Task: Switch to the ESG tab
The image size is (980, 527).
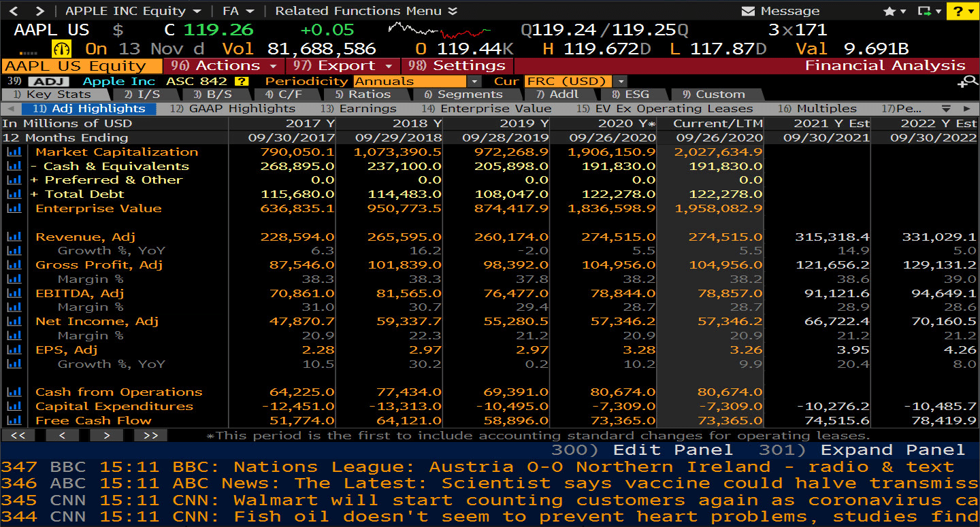Action: tap(630, 95)
